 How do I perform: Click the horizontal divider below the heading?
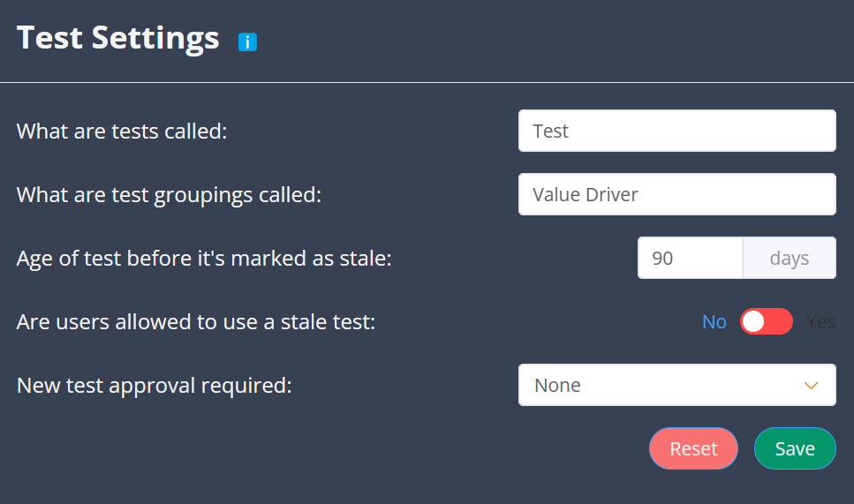(427, 82)
